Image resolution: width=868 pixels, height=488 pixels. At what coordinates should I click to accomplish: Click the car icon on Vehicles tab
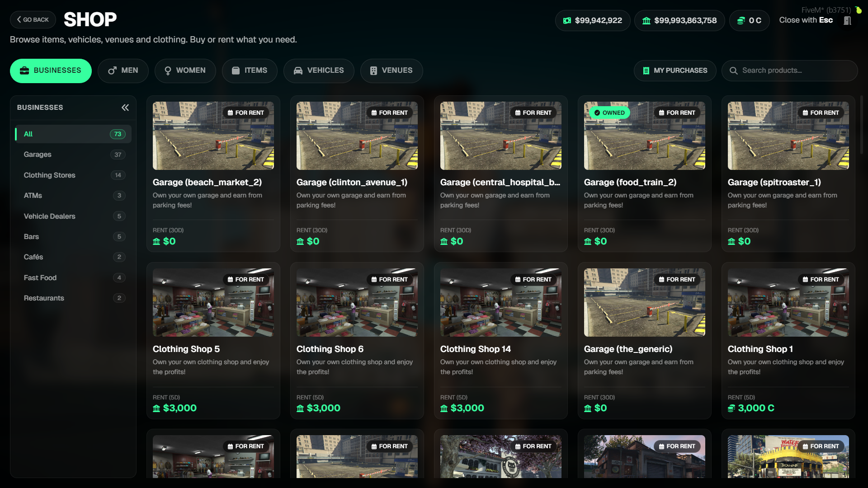click(x=298, y=70)
